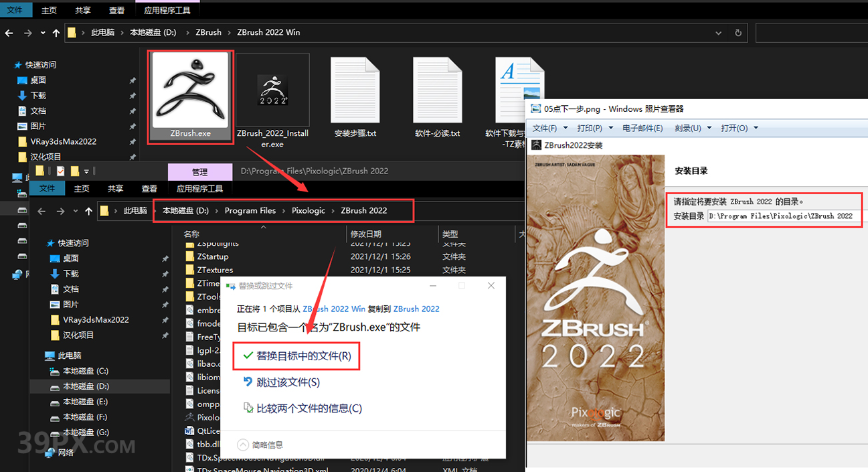The width and height of the screenshot is (868, 472).
Task: Click Program Files breadcrumb in Pixologic window
Action: [250, 210]
